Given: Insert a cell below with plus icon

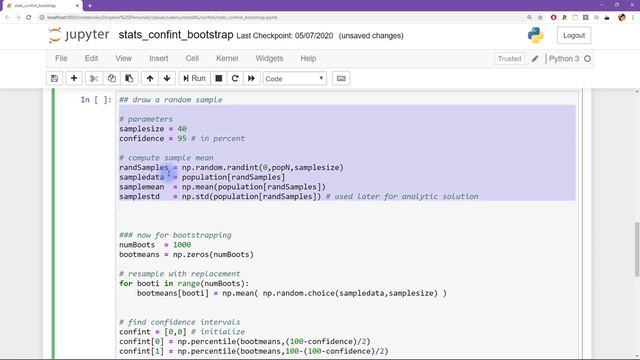Looking at the screenshot, I should [x=74, y=78].
